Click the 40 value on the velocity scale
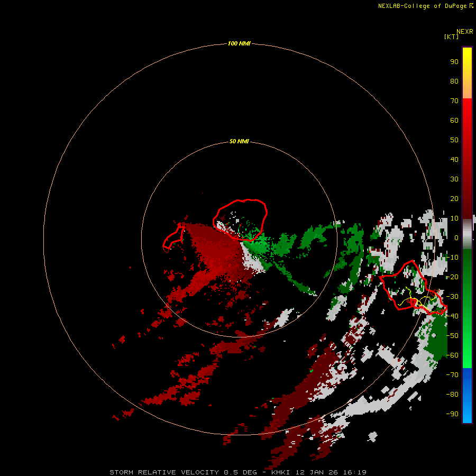Screen dimensions: 476x476 pos(454,159)
